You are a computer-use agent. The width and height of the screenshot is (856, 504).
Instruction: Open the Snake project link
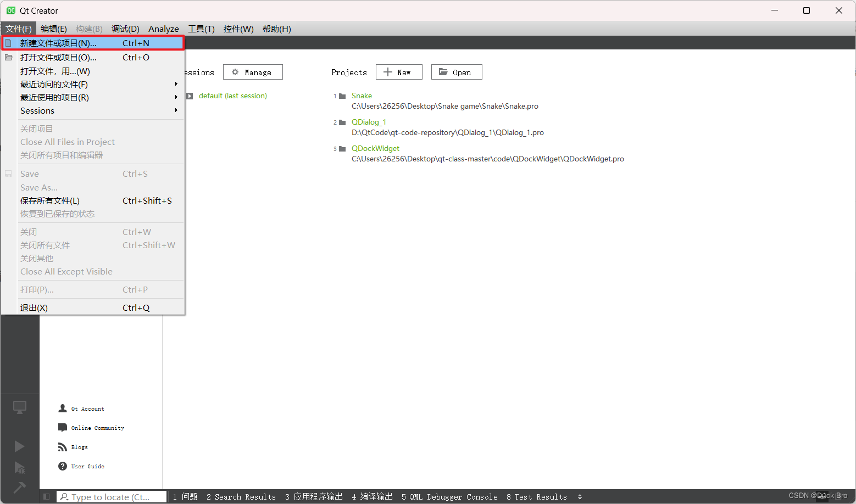pos(362,96)
